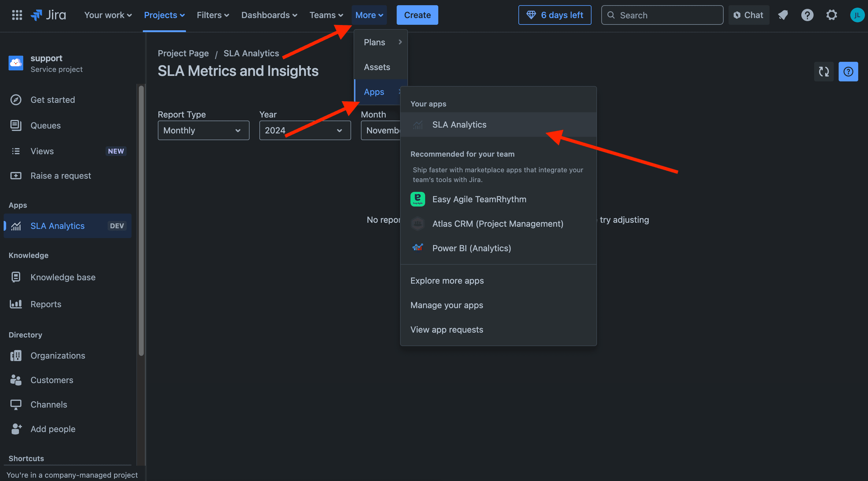Expand the Projects dropdown
Image resolution: width=868 pixels, height=481 pixels.
tap(165, 15)
